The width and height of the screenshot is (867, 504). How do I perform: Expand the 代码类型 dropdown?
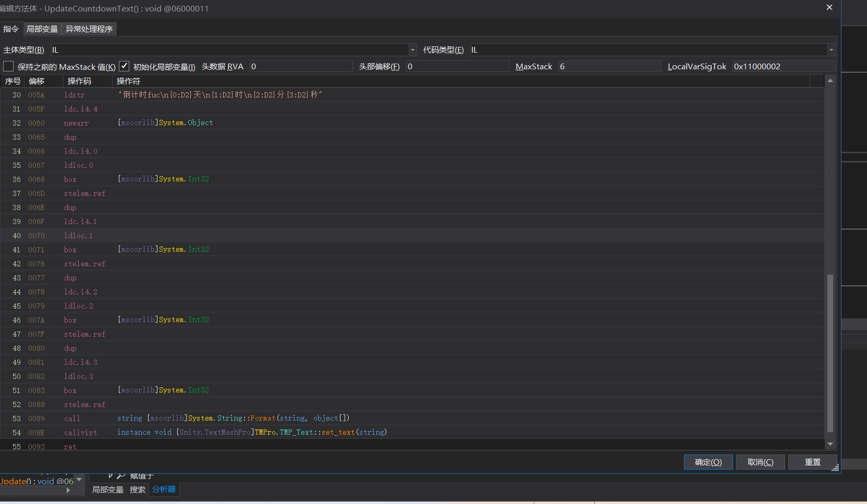click(831, 50)
